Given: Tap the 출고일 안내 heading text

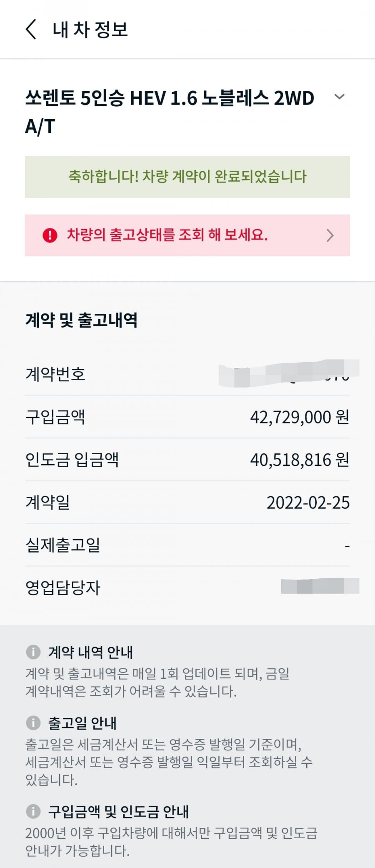Looking at the screenshot, I should pyautogui.click(x=82, y=723).
